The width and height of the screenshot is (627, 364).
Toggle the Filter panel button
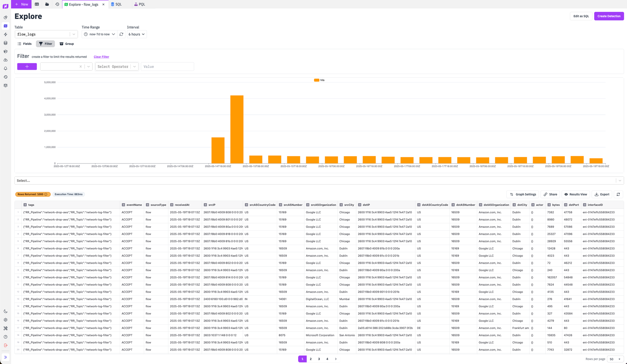[45, 44]
